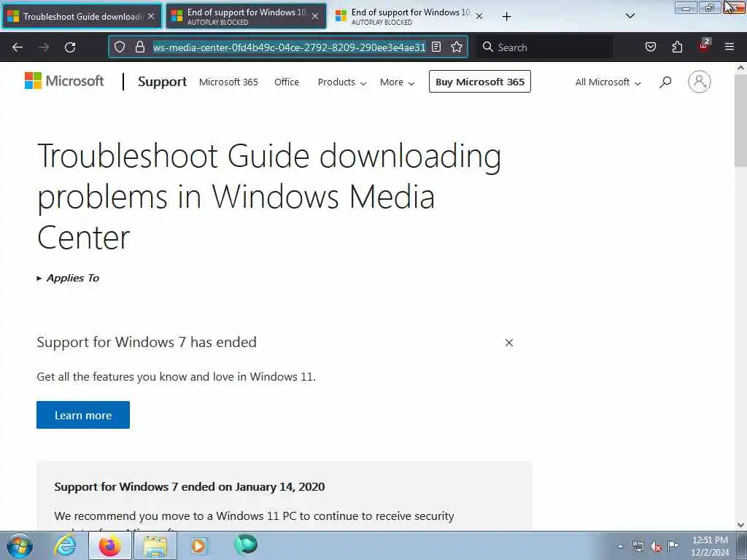Click scrollbar down arrow on page

coord(740,525)
